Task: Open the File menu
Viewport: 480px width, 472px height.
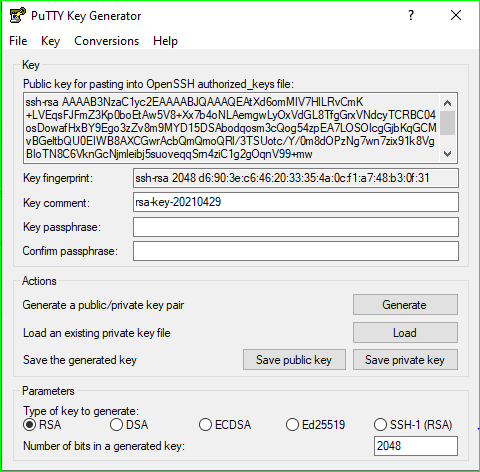Action: [18, 41]
